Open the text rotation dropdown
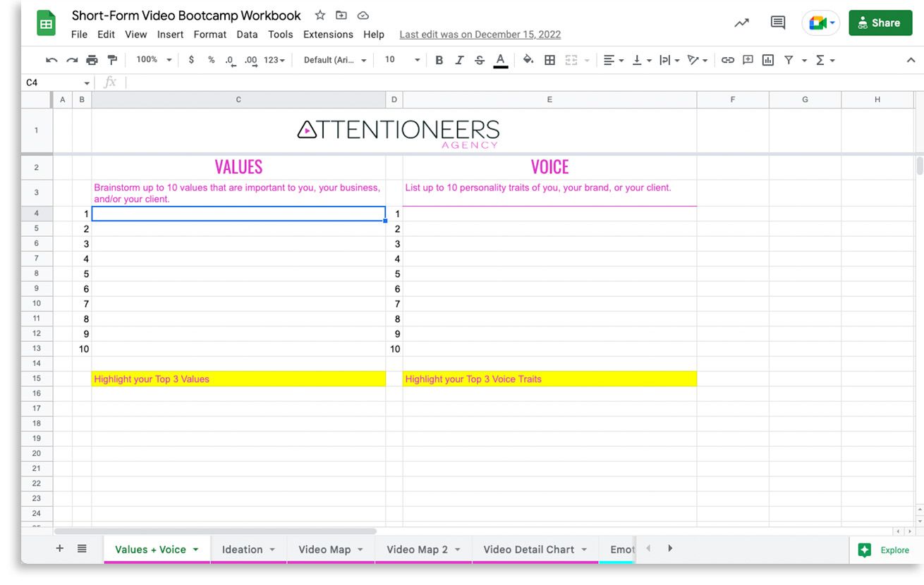Viewport: 924px width, 585px height. (697, 61)
